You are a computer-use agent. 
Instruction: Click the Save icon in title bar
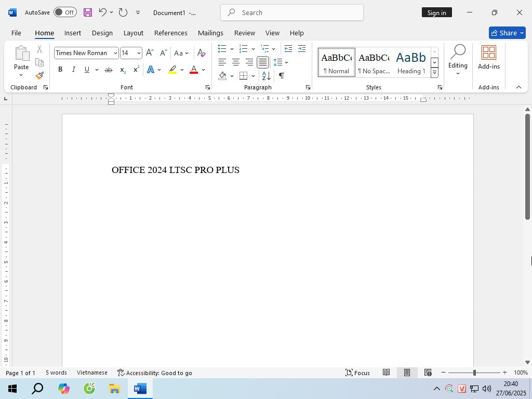coord(88,12)
